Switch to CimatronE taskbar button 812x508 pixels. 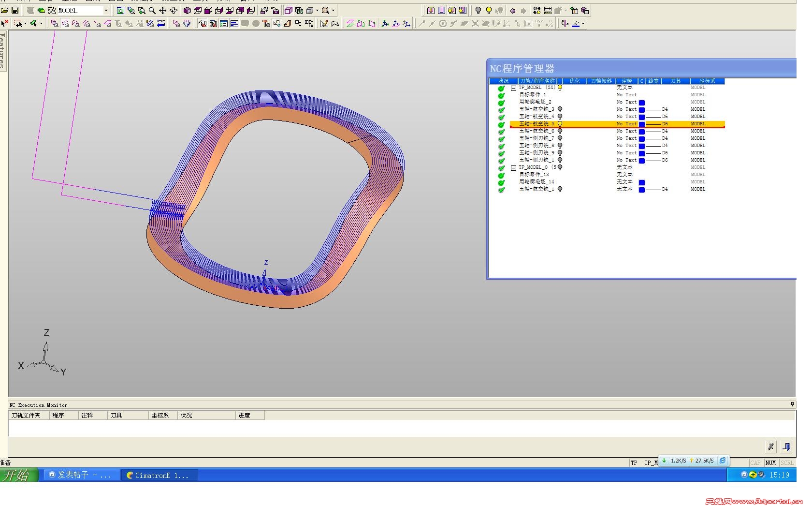point(160,475)
